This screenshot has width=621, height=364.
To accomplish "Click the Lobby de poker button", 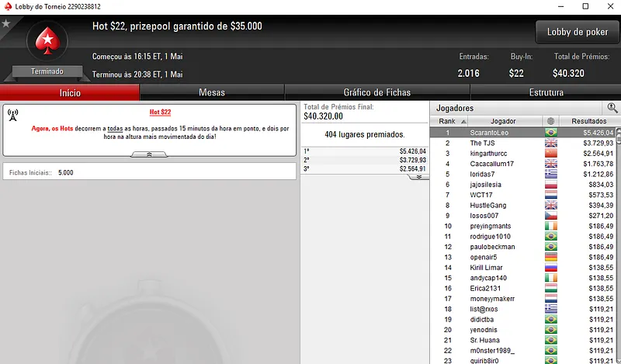I will tap(578, 32).
